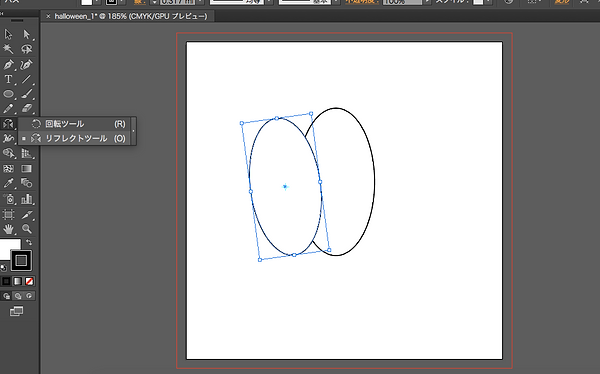Select the Symbol Sprayer tool
600x374 pixels.
8,199
